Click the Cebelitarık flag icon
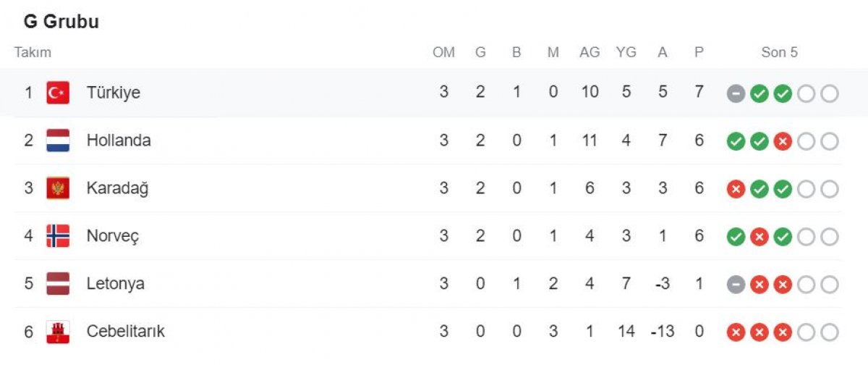Image resolution: width=868 pixels, height=365 pixels. pyautogui.click(x=58, y=332)
